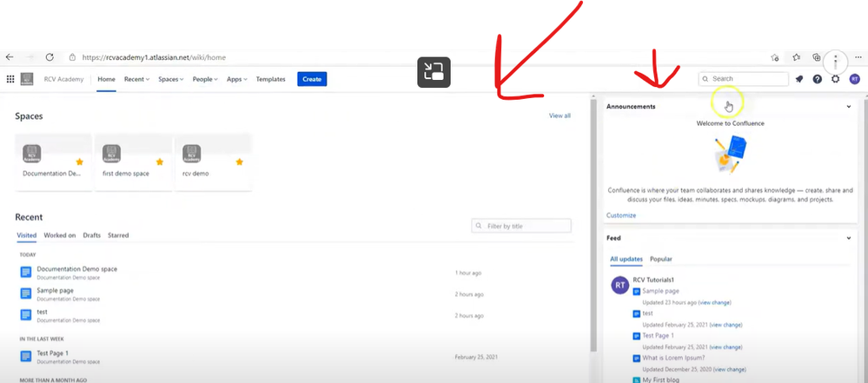Click the Customize link under Announcements

[621, 215]
